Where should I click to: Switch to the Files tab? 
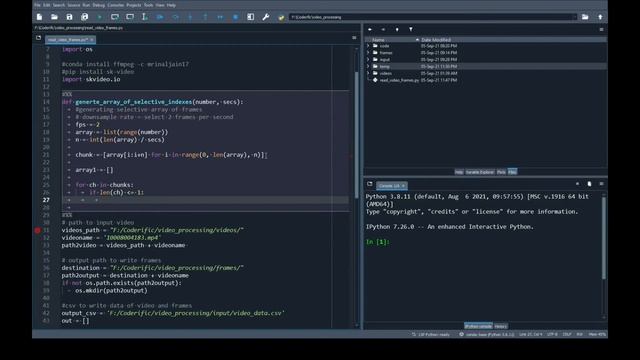point(512,172)
